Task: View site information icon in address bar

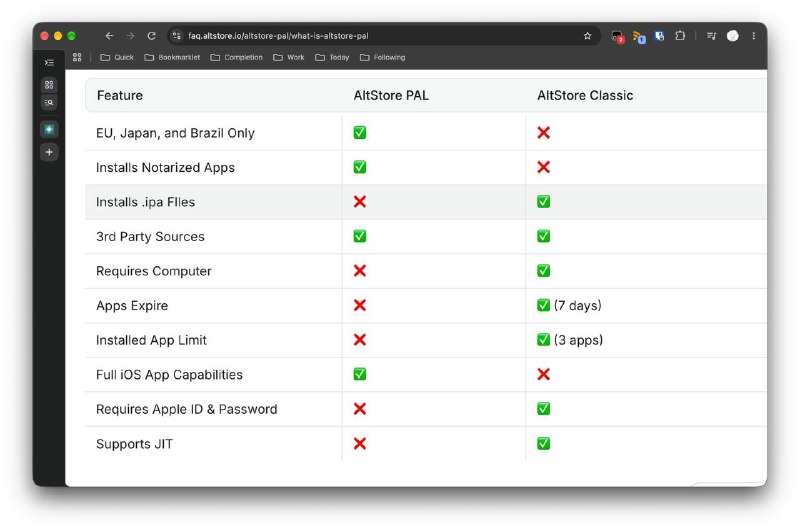Action: tap(177, 36)
